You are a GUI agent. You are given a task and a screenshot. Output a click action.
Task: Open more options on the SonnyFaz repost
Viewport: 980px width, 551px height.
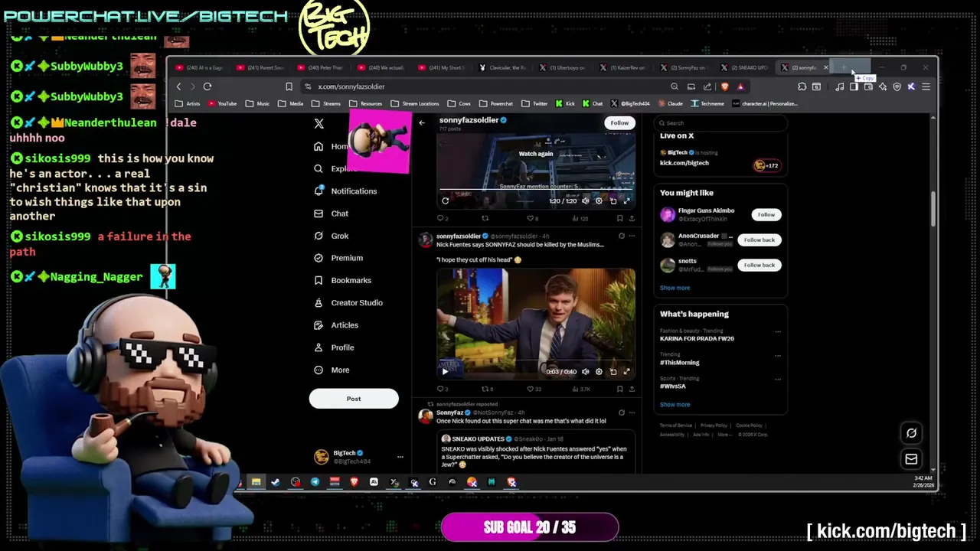632,412
